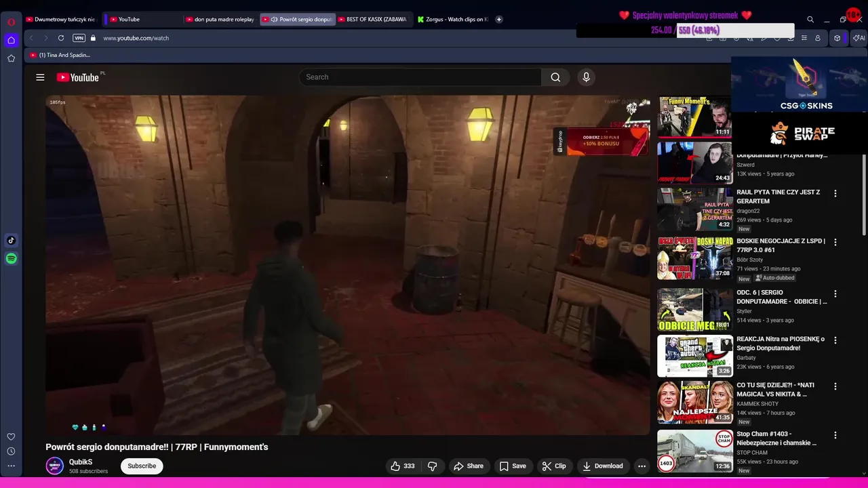
Task: Open TikTok from the Opera sidebar
Action: click(11, 240)
